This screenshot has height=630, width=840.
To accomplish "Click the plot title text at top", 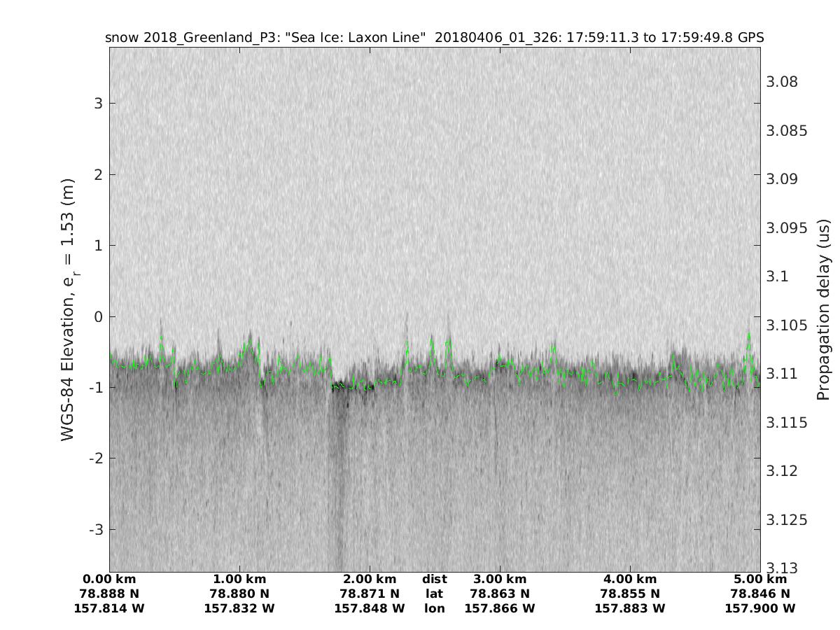I will point(434,37).
